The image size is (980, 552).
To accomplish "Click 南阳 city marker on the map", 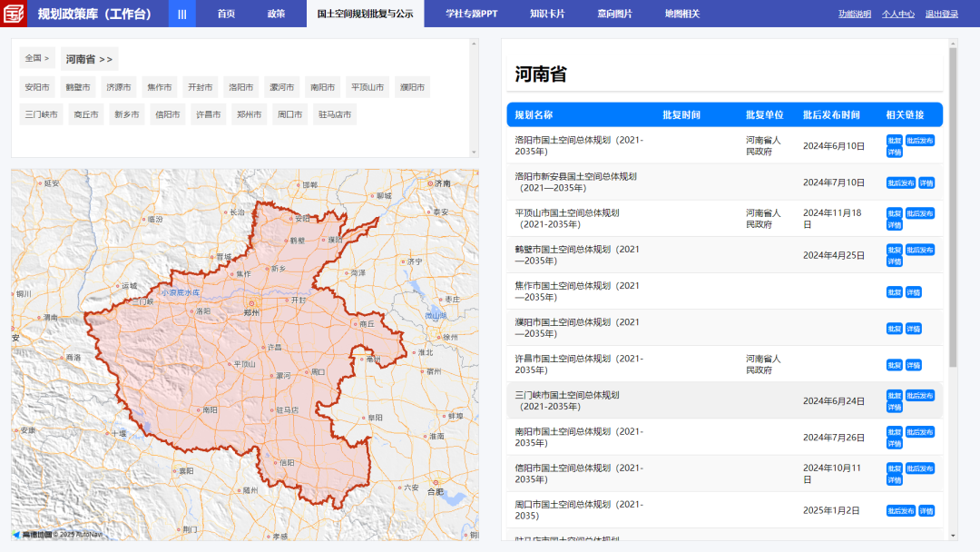I will (x=200, y=410).
